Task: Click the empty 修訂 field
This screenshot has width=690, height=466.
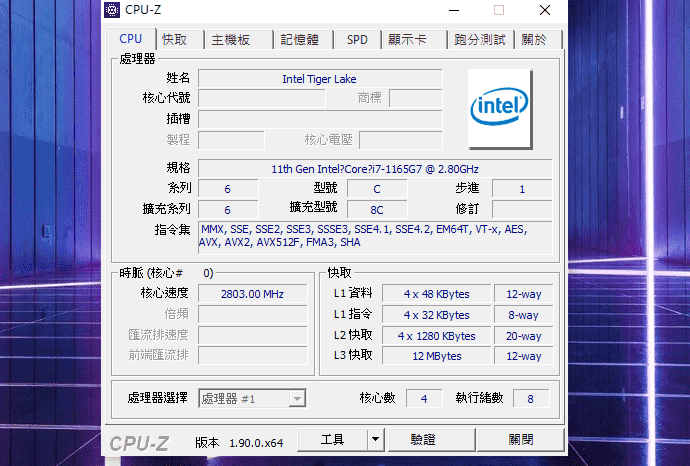Action: [522, 209]
